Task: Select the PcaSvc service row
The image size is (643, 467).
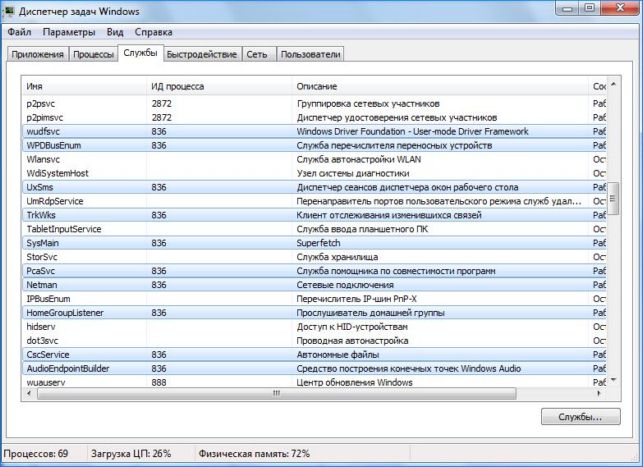Action: pyautogui.click(x=314, y=271)
